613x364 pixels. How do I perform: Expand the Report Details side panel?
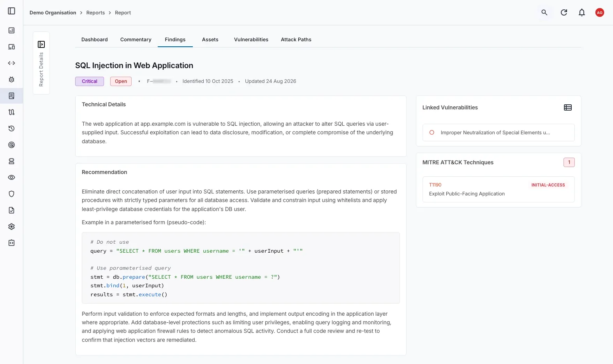[41, 44]
